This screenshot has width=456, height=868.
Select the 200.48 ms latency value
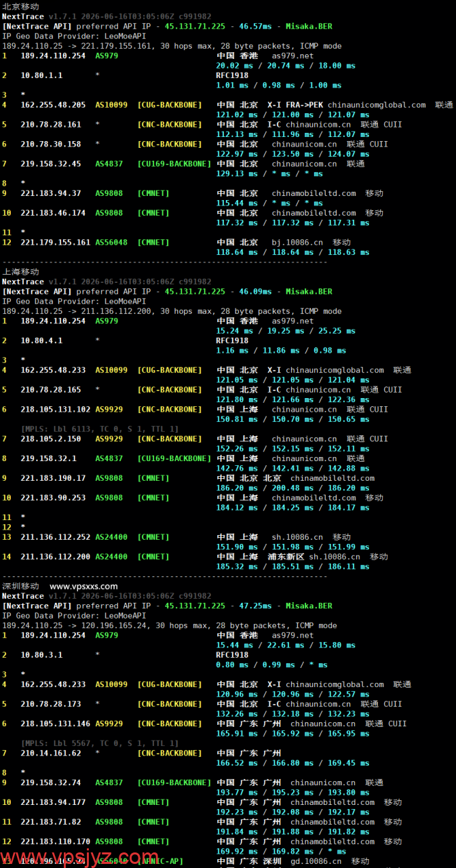point(293,488)
